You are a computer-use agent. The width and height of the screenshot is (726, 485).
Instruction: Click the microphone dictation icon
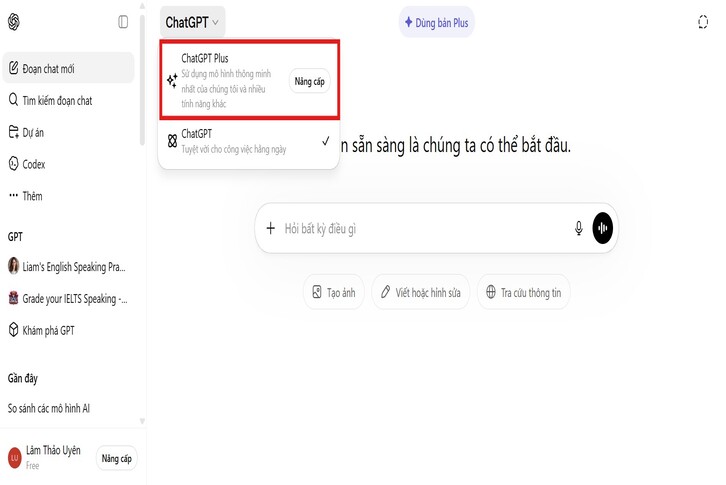(579, 228)
